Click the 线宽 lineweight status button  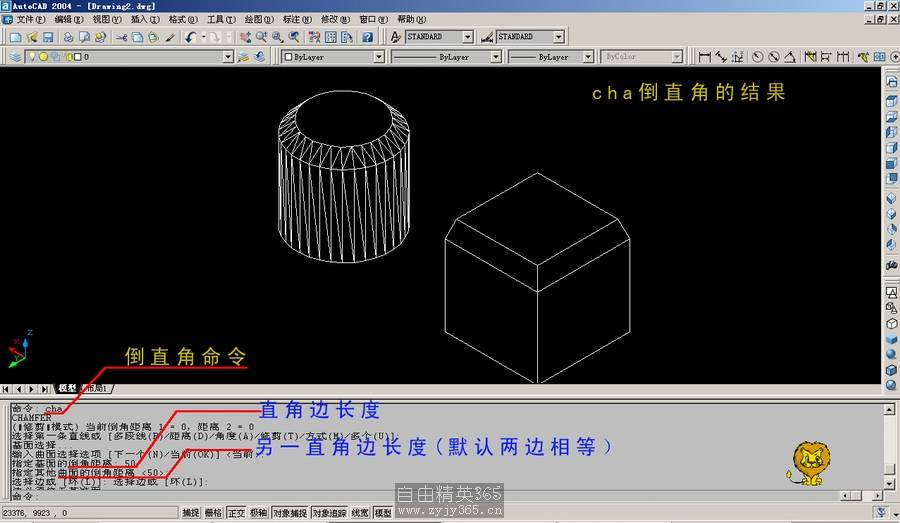361,513
